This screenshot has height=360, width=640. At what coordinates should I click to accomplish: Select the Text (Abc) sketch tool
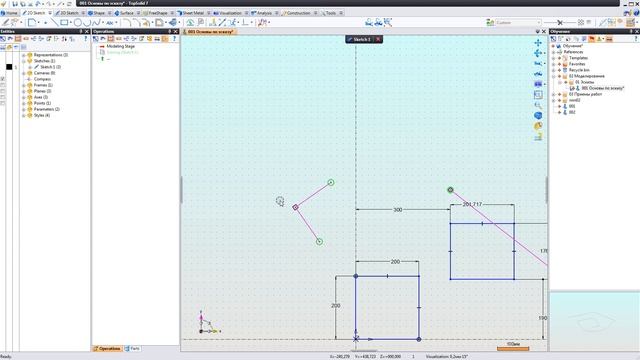109,23
